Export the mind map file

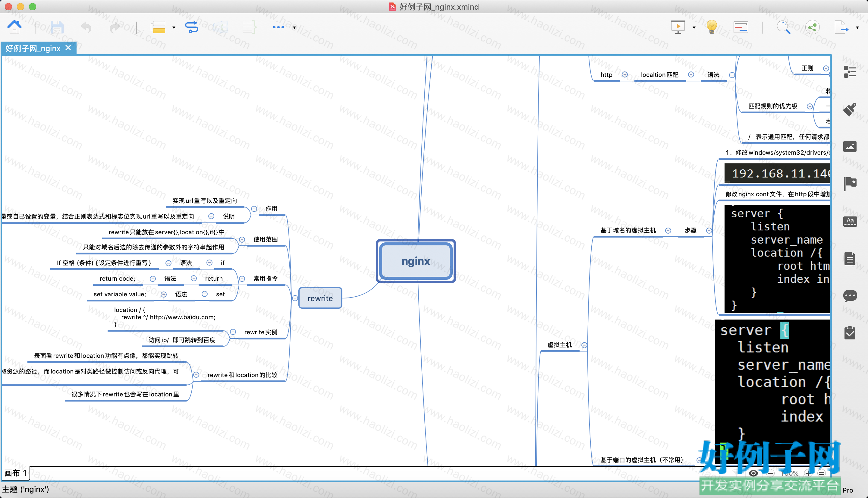841,27
